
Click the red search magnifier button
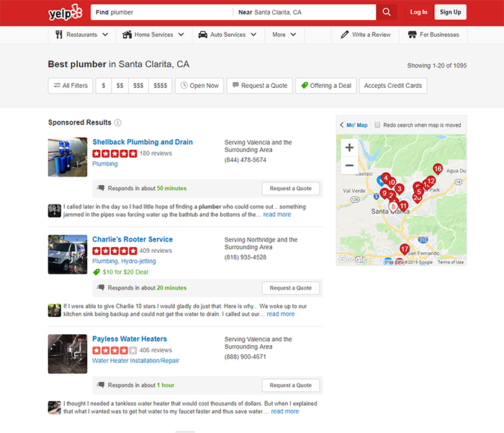click(387, 12)
